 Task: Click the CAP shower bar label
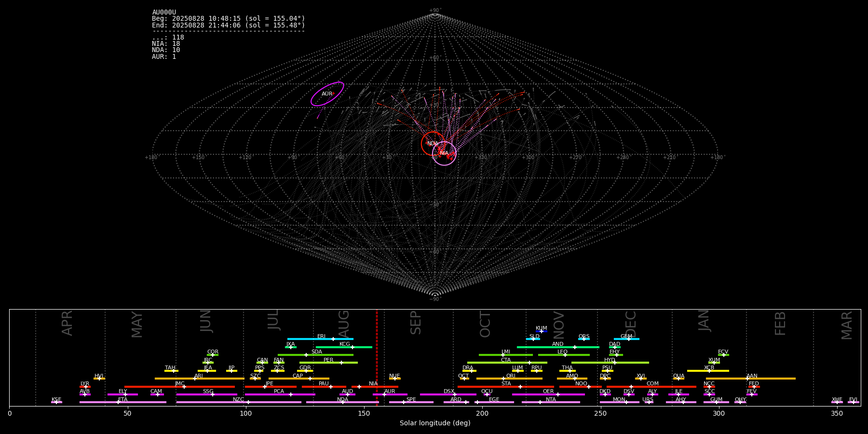coord(298,376)
